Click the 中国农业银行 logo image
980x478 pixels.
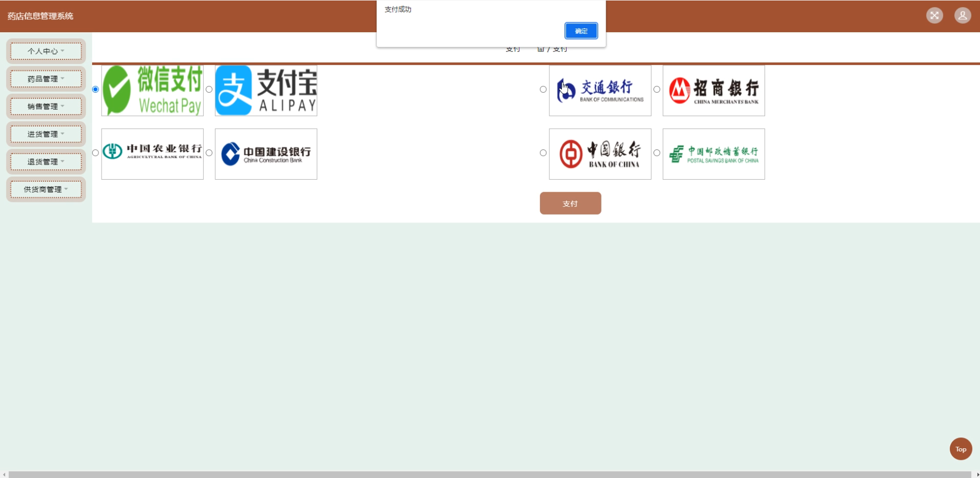(153, 154)
